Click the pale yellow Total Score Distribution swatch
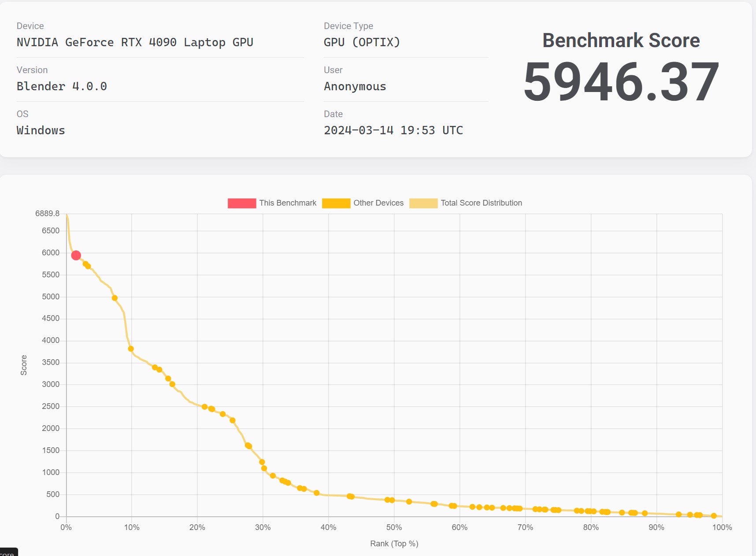The height and width of the screenshot is (556, 756). (423, 203)
